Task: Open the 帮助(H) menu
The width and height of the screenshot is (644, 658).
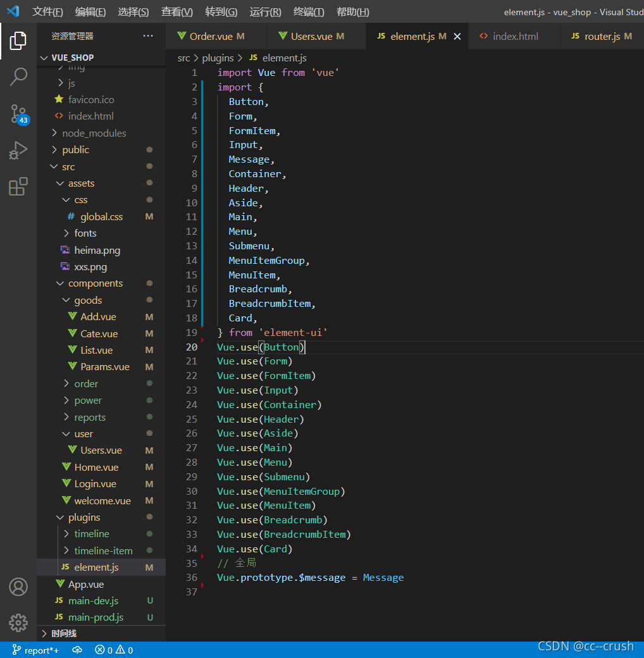Action: pos(353,12)
